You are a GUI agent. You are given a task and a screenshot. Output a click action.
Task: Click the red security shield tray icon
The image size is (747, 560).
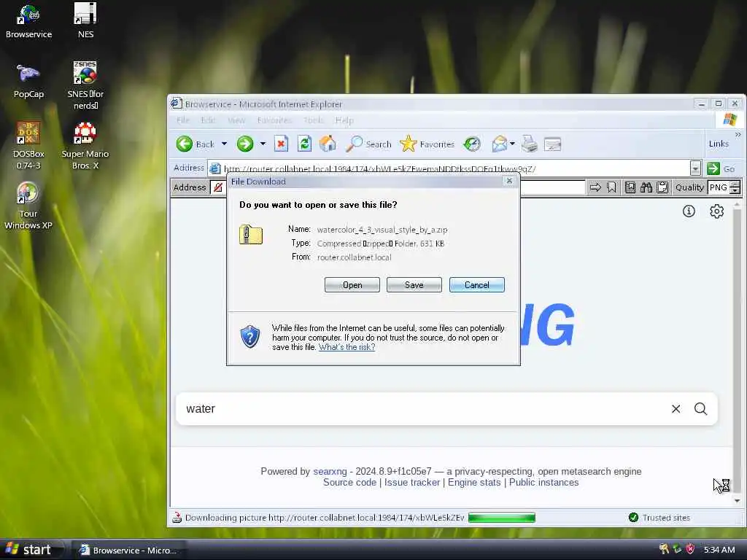pos(690,550)
